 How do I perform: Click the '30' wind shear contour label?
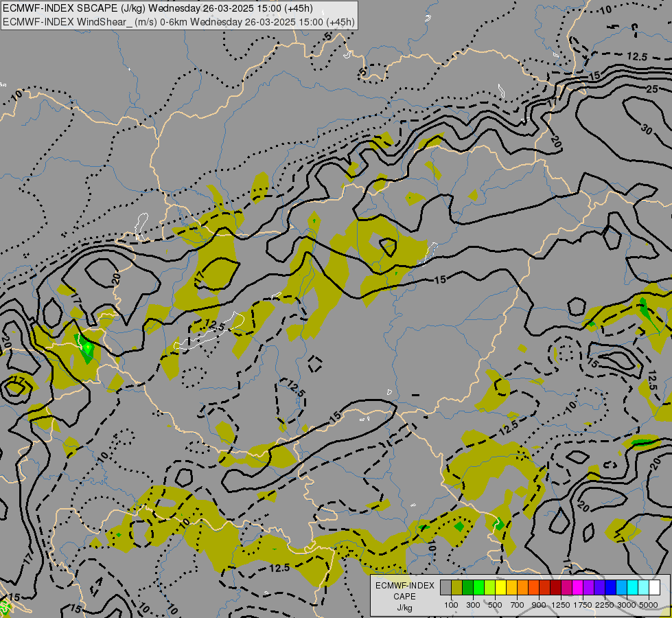(647, 128)
